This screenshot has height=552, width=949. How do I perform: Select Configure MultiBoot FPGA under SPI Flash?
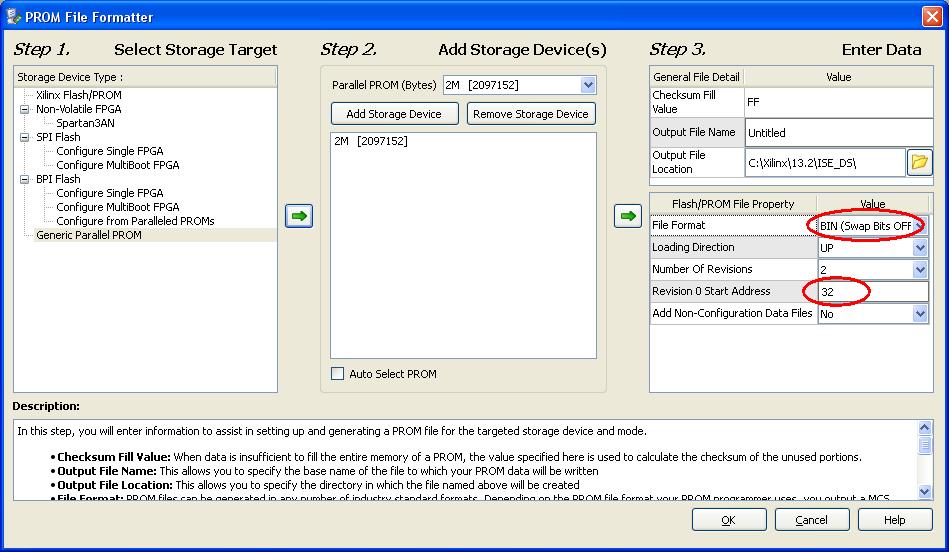(117, 165)
